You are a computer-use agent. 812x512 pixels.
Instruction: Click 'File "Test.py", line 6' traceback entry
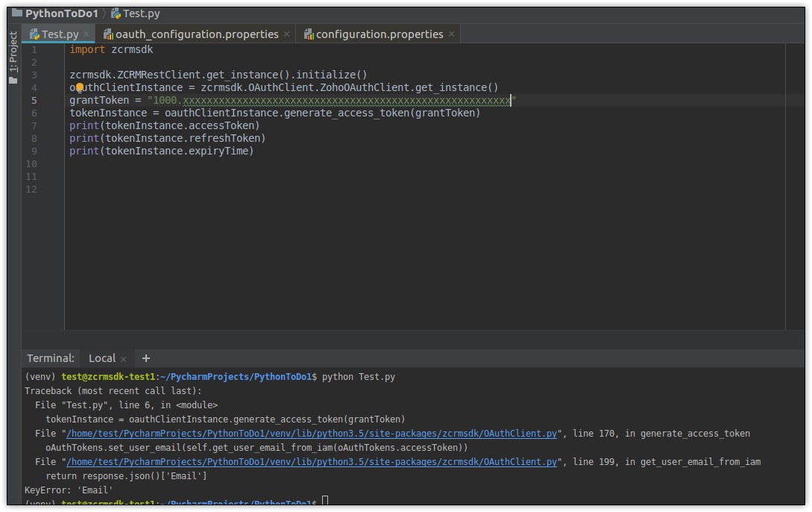126,405
